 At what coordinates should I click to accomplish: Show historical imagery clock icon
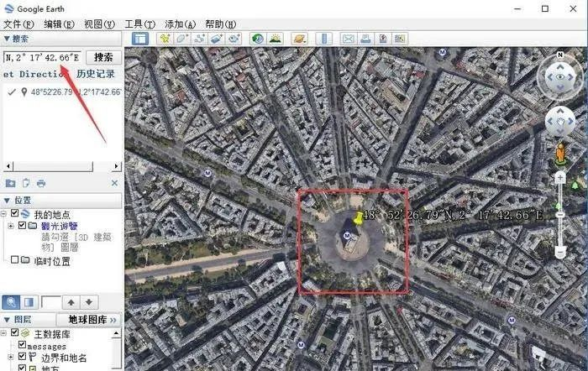(x=258, y=39)
